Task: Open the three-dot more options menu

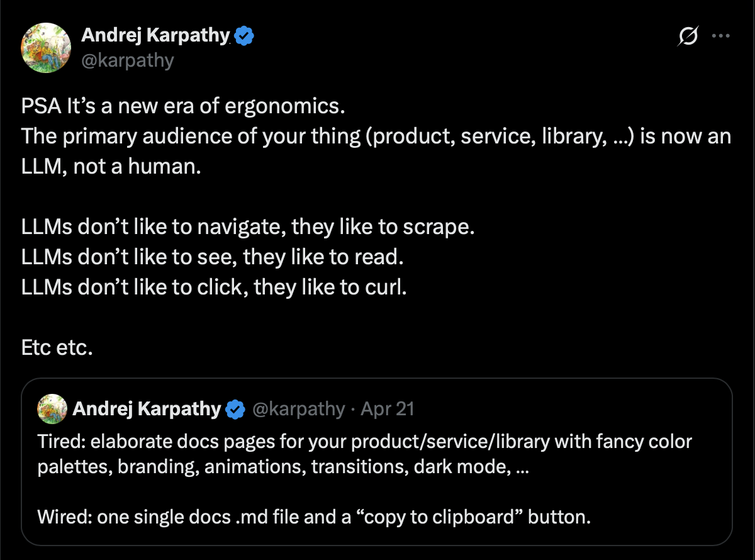Action: (720, 36)
